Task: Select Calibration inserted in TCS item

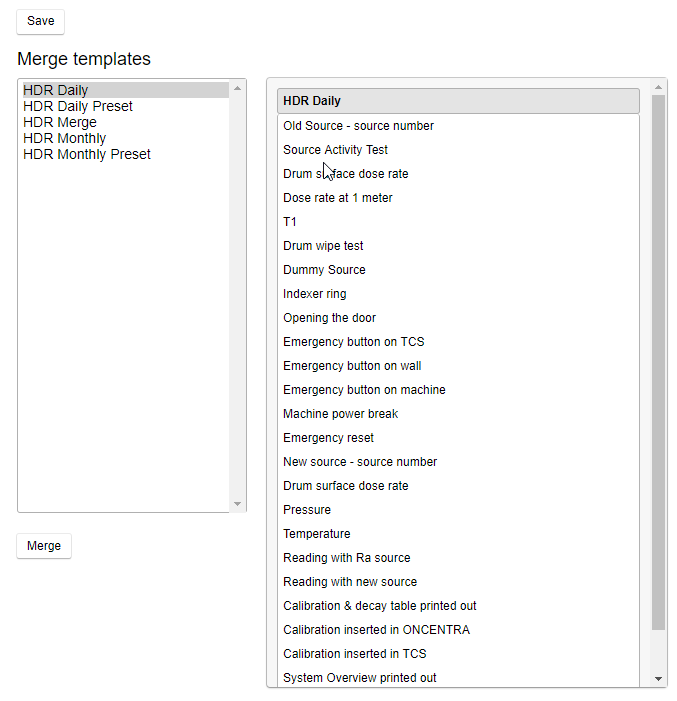Action: [458, 654]
